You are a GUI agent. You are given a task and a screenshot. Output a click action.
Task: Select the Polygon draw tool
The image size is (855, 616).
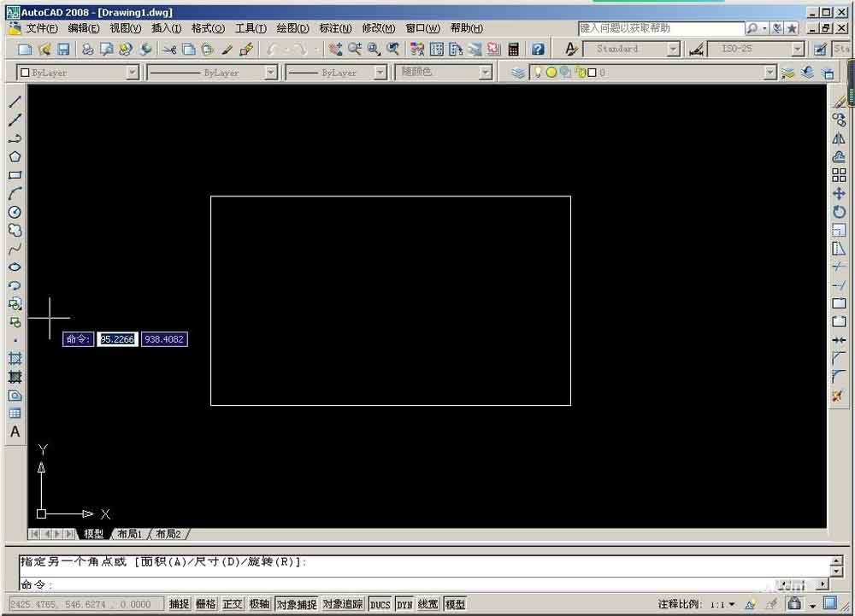point(15,157)
